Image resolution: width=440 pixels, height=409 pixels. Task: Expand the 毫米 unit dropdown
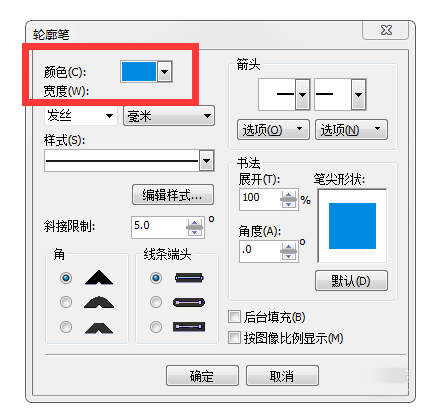click(x=169, y=116)
